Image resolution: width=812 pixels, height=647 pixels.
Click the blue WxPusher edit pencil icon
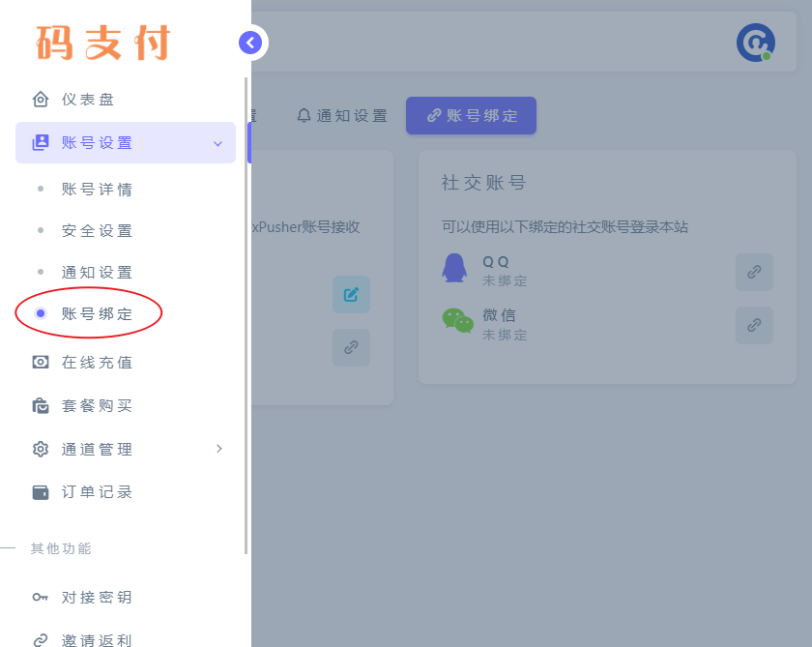pyautogui.click(x=351, y=294)
